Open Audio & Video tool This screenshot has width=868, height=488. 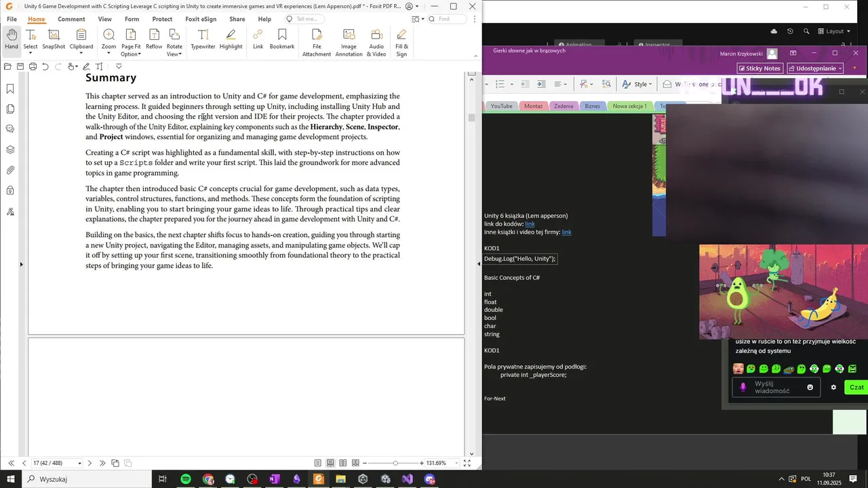click(376, 43)
